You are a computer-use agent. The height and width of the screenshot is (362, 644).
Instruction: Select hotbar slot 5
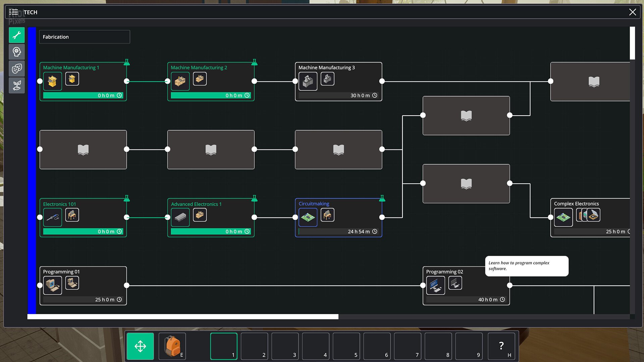[346, 346]
